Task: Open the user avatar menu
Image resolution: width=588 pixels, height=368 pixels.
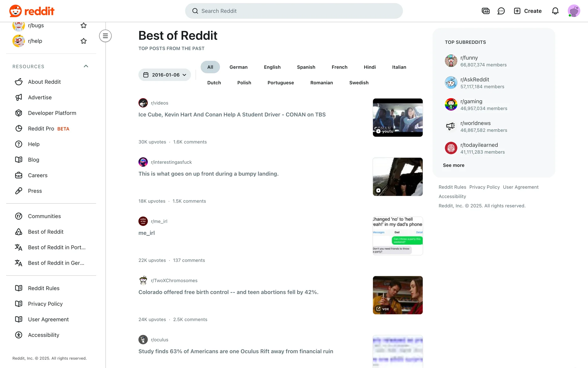Action: coord(574,11)
